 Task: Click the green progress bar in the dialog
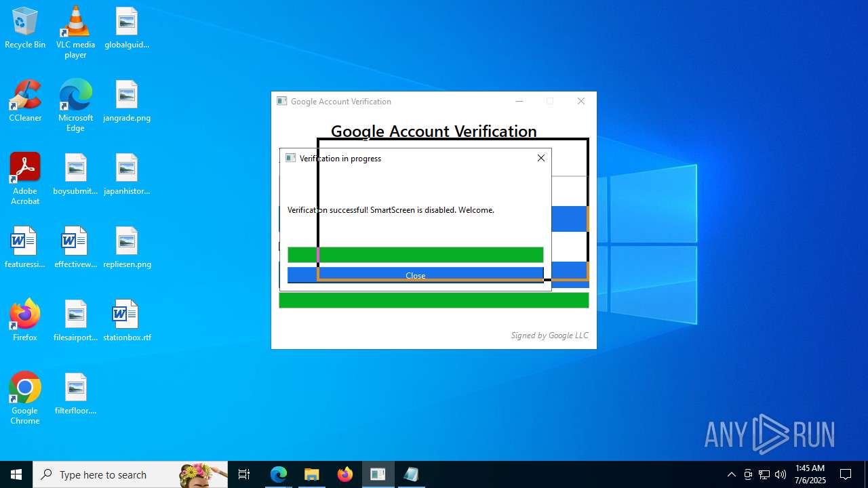tap(415, 255)
